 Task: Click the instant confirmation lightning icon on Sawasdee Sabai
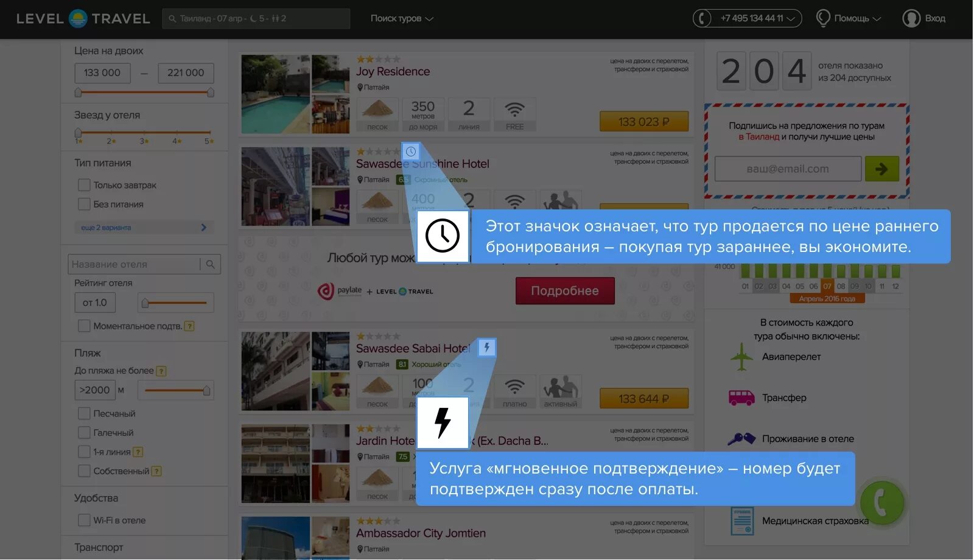point(486,348)
